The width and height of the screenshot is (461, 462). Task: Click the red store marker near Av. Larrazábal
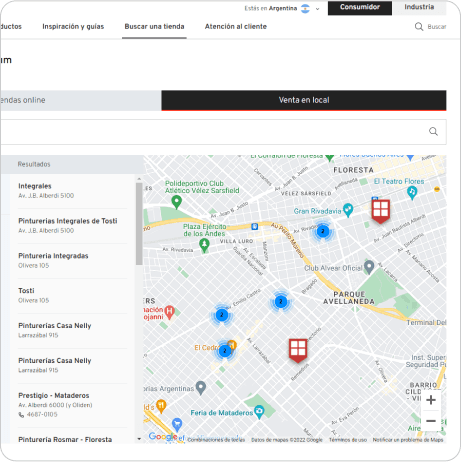[x=298, y=351]
